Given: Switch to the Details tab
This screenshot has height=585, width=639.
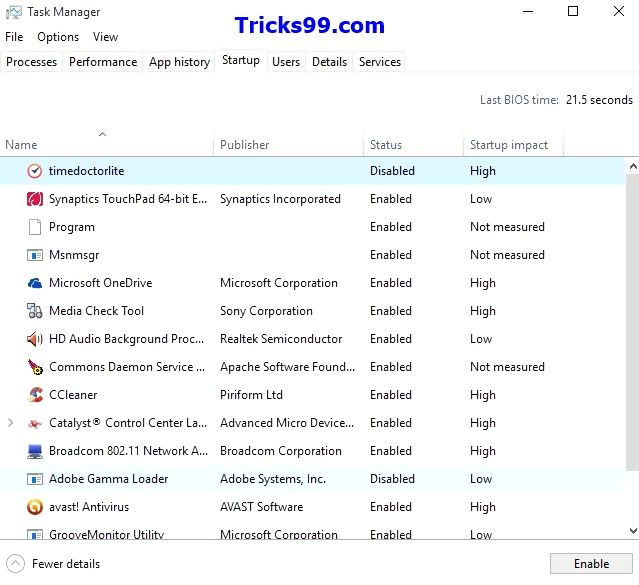Looking at the screenshot, I should pyautogui.click(x=329, y=62).
